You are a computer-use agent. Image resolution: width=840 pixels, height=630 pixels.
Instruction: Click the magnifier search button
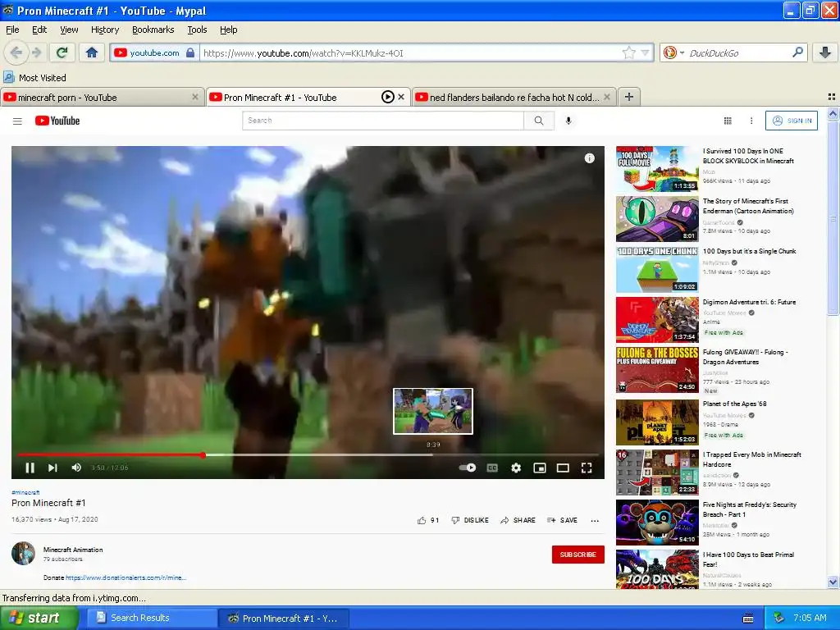(539, 121)
